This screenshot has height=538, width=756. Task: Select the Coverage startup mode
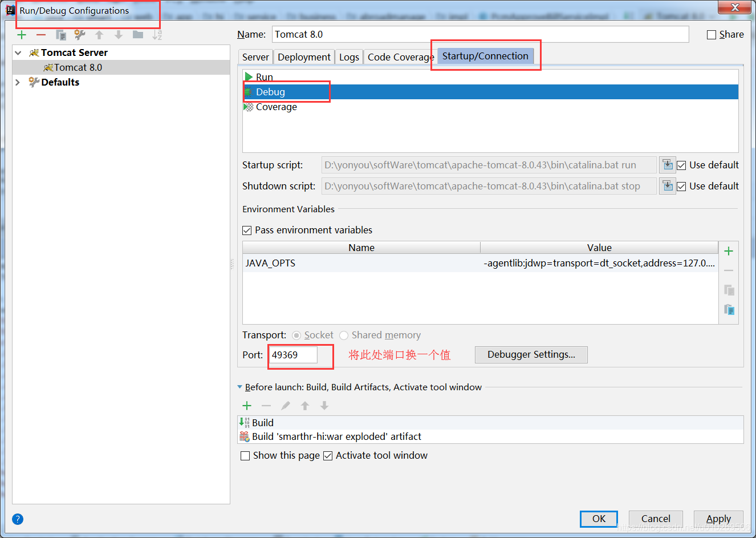click(x=490, y=107)
